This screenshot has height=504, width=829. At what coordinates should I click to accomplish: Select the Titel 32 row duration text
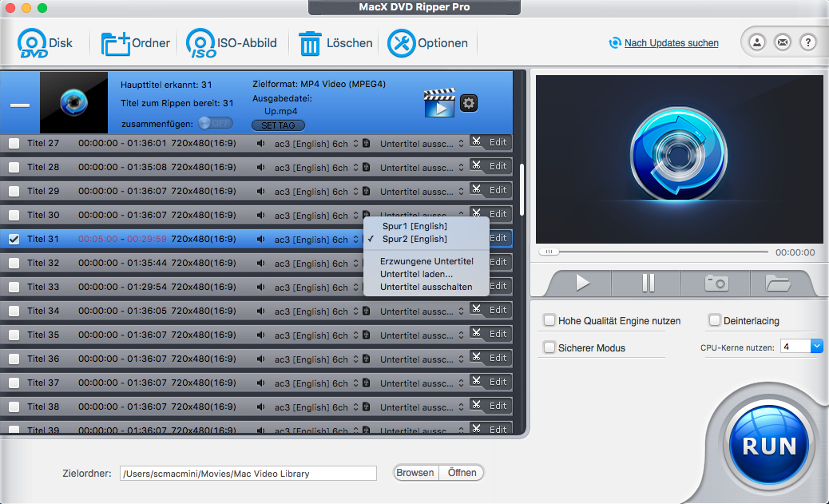pos(123,264)
